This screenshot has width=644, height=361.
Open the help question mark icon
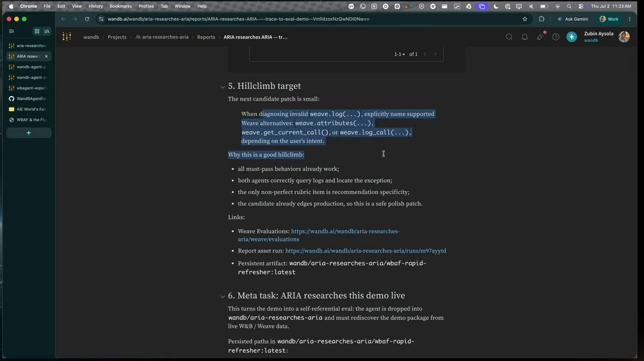click(556, 37)
